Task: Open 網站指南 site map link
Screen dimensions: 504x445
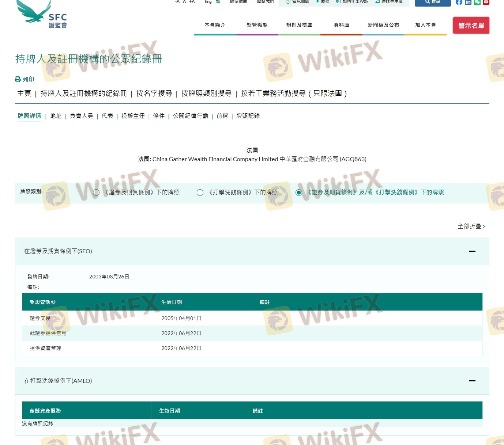Action: (238, 2)
